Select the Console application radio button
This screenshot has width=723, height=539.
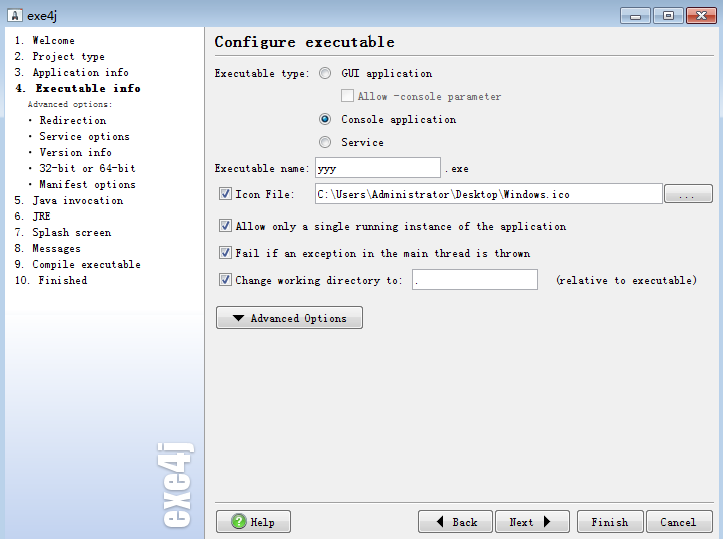point(325,119)
